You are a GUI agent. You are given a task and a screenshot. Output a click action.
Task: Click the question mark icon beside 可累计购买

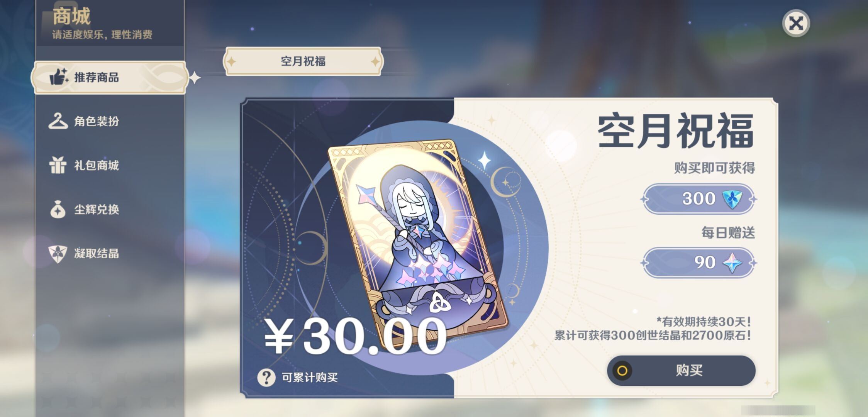click(x=266, y=377)
